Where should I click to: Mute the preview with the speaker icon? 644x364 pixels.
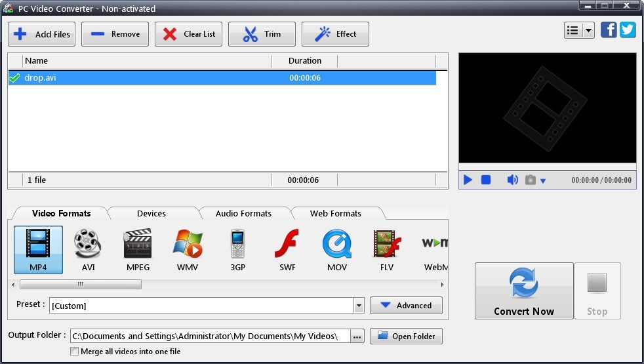(x=512, y=180)
